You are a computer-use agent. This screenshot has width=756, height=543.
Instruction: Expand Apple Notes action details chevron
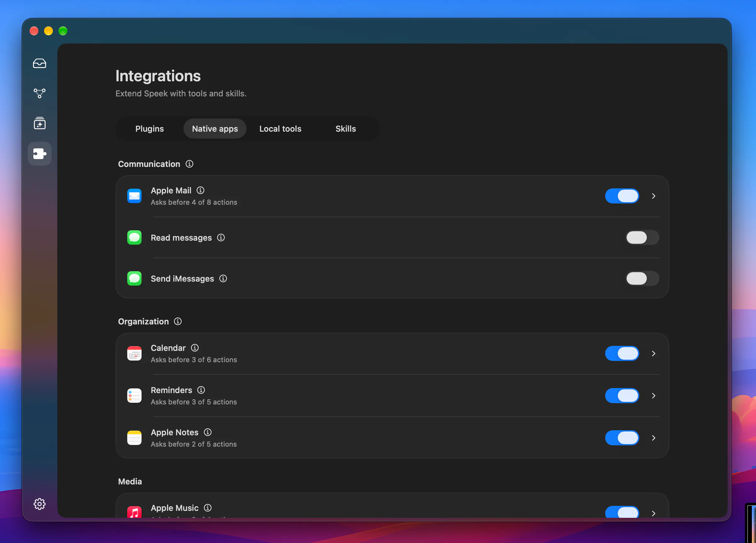(653, 438)
